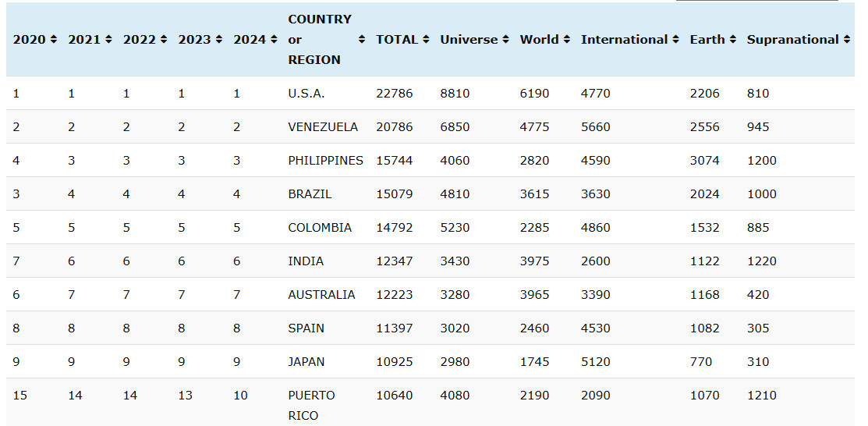Click the Supranational column header label
Viewport: 868px width, 426px height.
click(x=792, y=39)
